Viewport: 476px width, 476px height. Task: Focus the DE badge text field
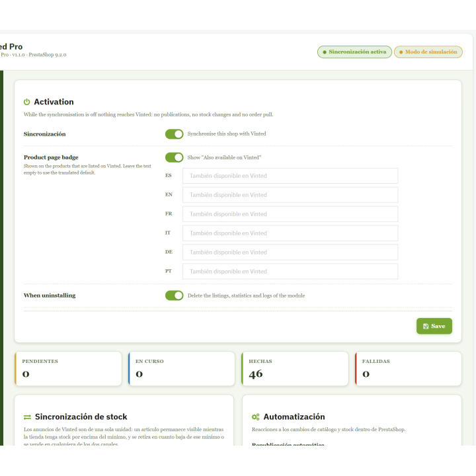(x=290, y=253)
